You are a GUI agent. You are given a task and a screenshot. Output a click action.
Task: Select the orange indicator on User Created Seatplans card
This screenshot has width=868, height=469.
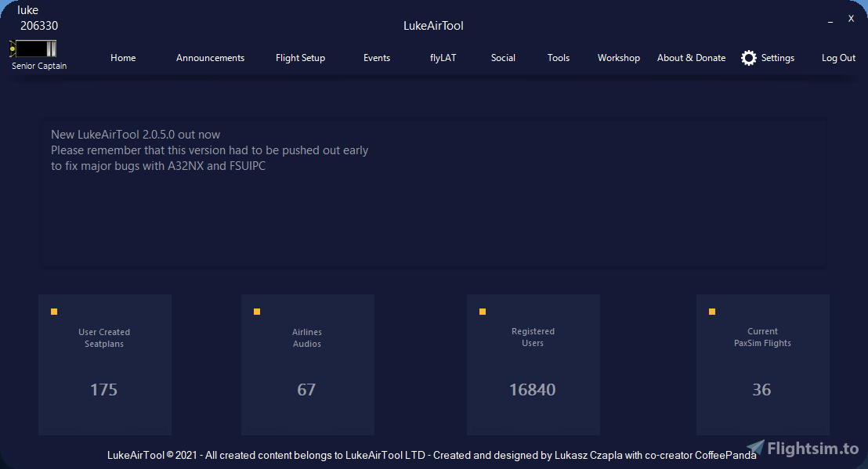point(54,311)
